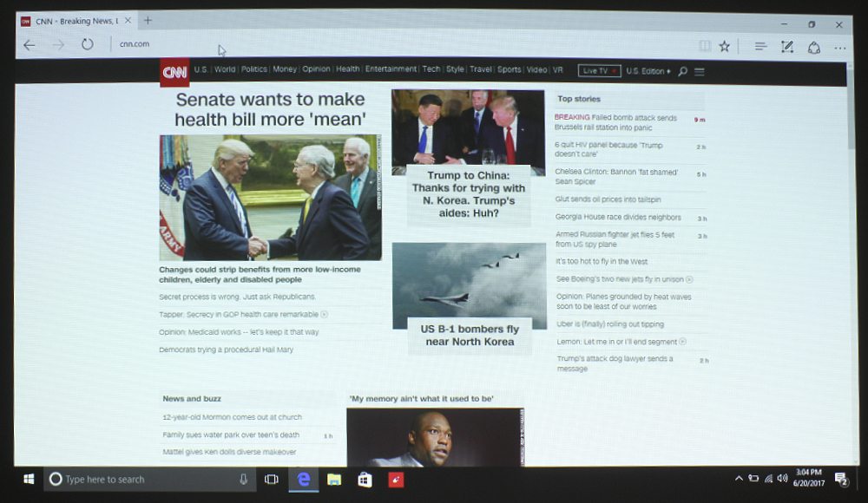Make a web note with pen icon

[787, 47]
